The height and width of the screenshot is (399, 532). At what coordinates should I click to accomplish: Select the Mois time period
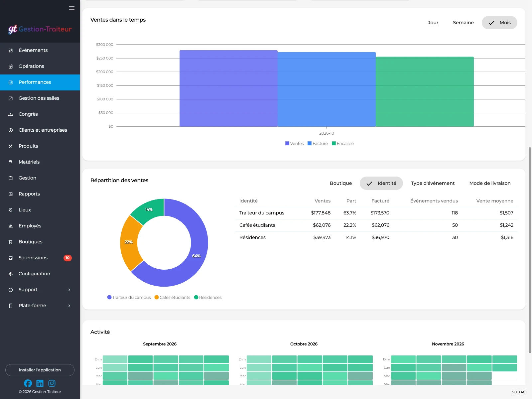click(499, 23)
